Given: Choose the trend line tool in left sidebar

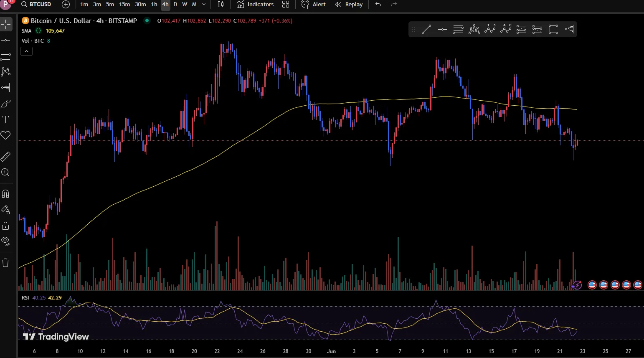Looking at the screenshot, I should [6, 40].
